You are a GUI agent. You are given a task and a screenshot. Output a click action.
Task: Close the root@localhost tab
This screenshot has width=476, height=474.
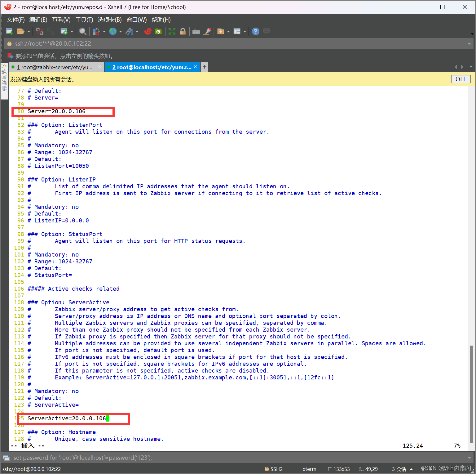click(x=195, y=67)
